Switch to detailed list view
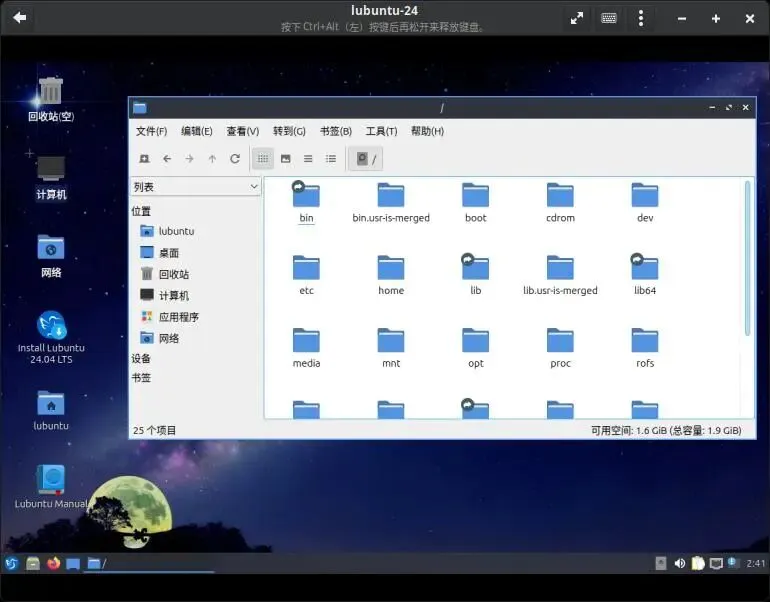 click(x=330, y=159)
